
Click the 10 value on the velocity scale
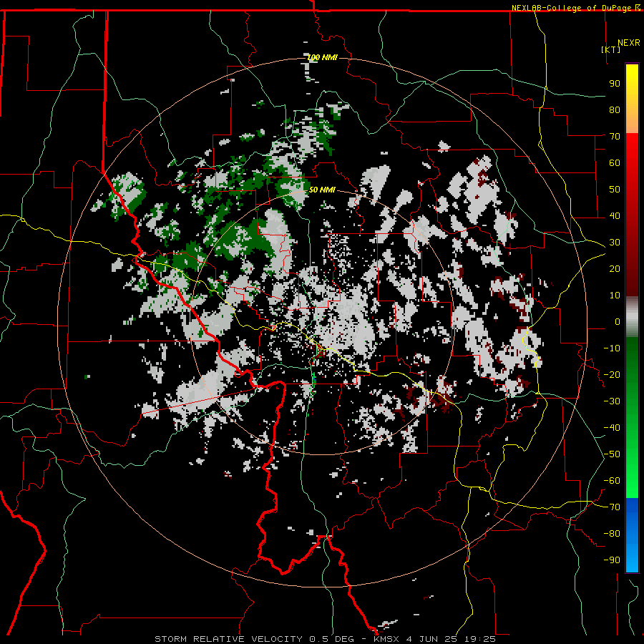click(615, 296)
